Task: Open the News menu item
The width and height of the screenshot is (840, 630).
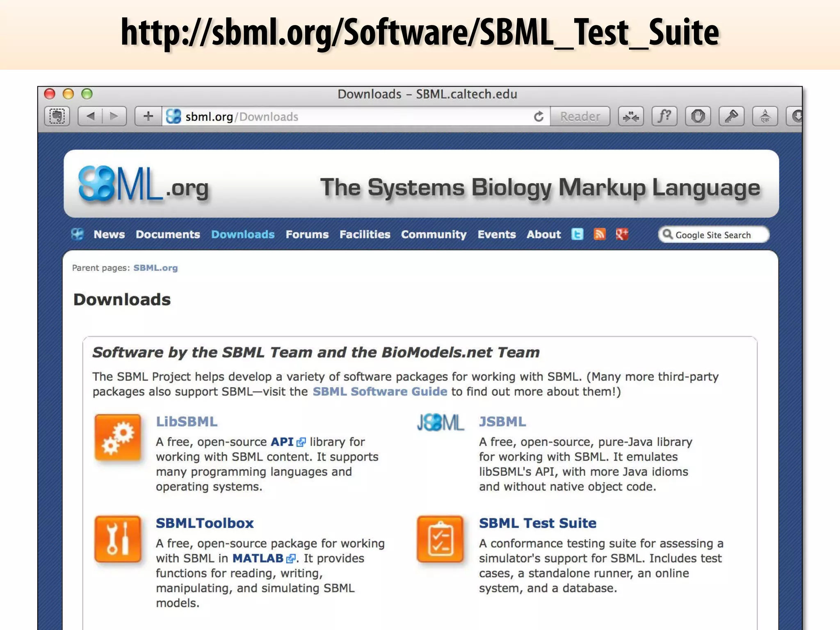Action: 109,235
